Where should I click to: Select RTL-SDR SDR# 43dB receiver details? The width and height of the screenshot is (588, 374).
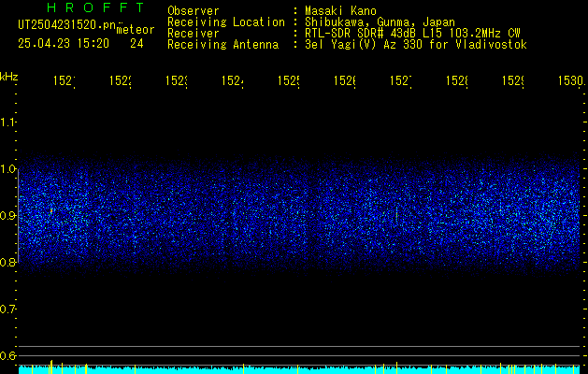tap(412, 34)
